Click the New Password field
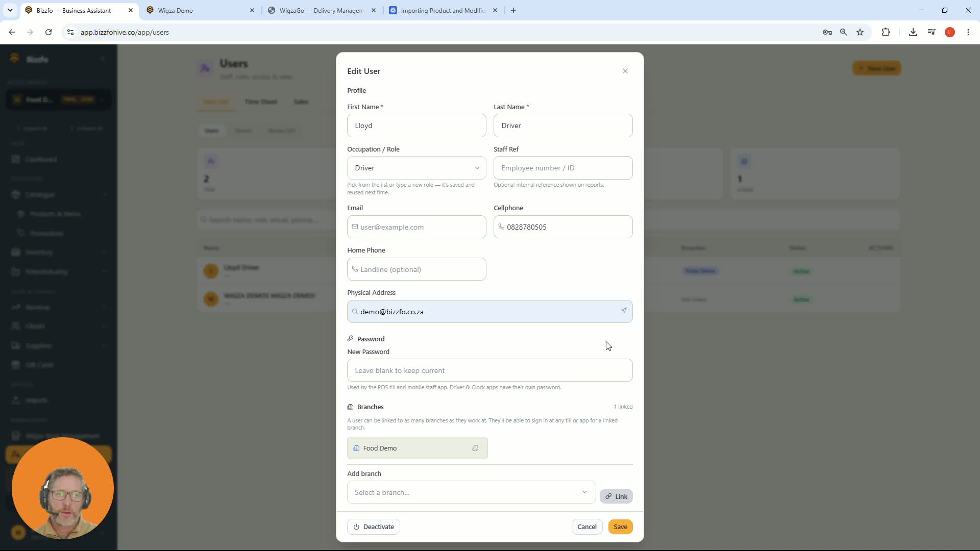The image size is (980, 551). 490,370
